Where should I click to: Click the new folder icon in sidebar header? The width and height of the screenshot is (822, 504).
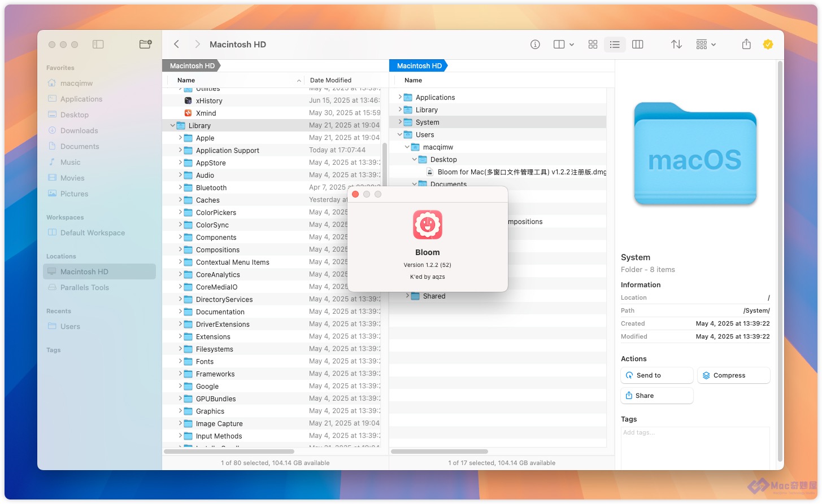click(145, 44)
